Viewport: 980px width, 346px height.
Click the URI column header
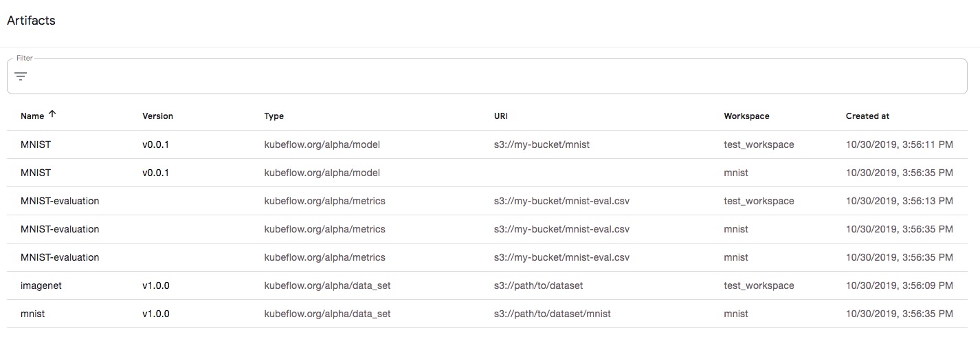[x=500, y=116]
